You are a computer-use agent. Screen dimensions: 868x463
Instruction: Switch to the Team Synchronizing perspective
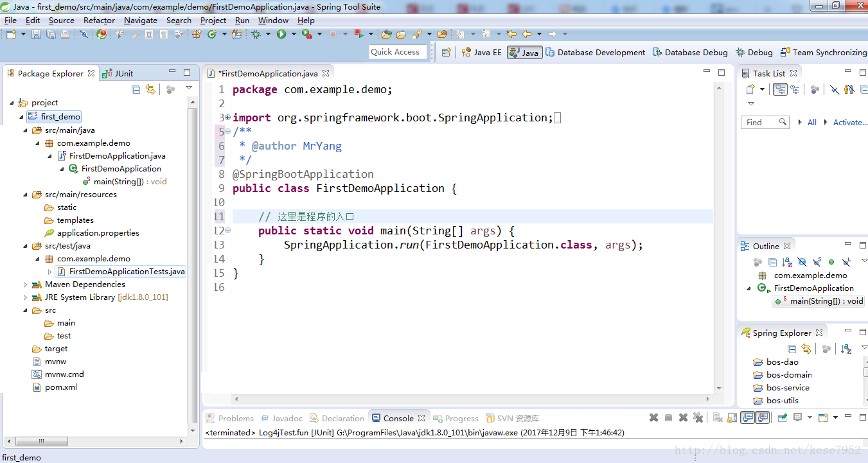(x=823, y=53)
